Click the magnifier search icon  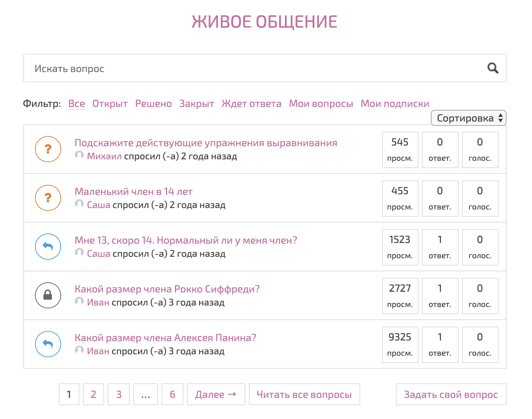click(493, 68)
